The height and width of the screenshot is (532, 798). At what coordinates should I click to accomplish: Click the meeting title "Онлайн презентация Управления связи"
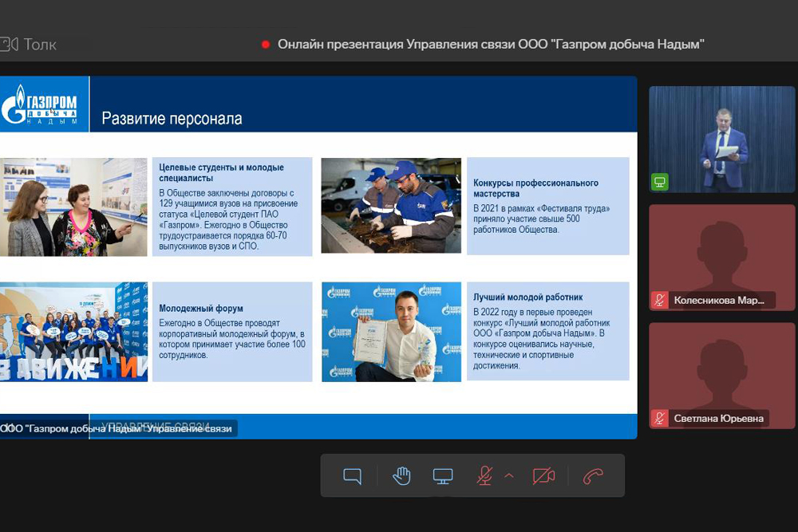tap(490, 45)
